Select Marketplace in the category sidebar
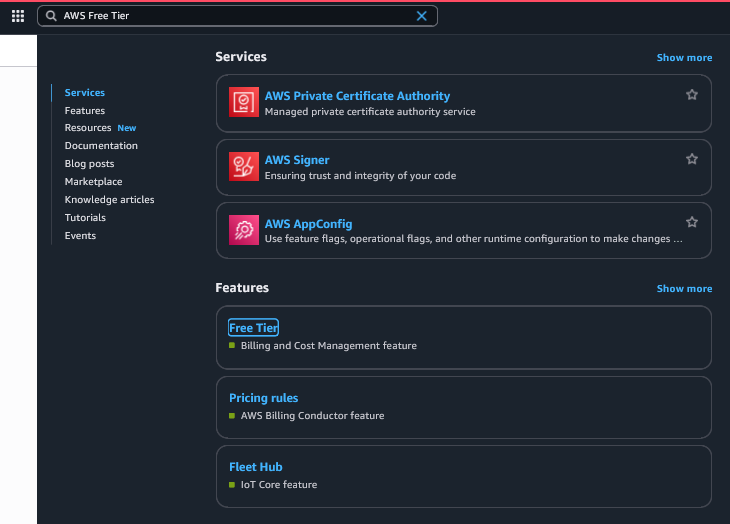The height and width of the screenshot is (524, 730). [94, 181]
